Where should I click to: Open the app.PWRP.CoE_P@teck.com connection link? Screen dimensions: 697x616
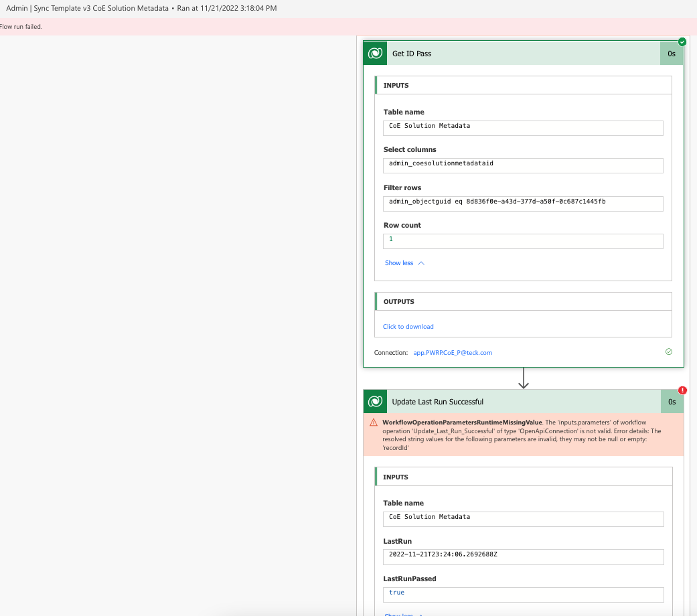point(453,352)
